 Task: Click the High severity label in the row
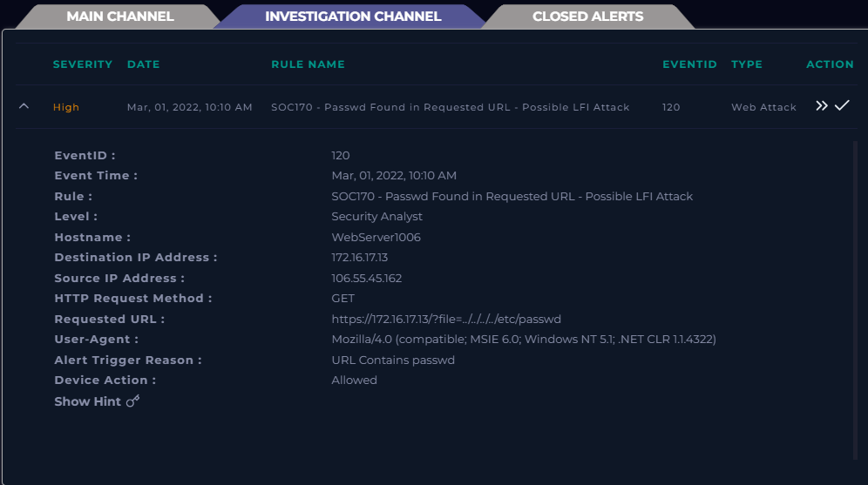66,107
